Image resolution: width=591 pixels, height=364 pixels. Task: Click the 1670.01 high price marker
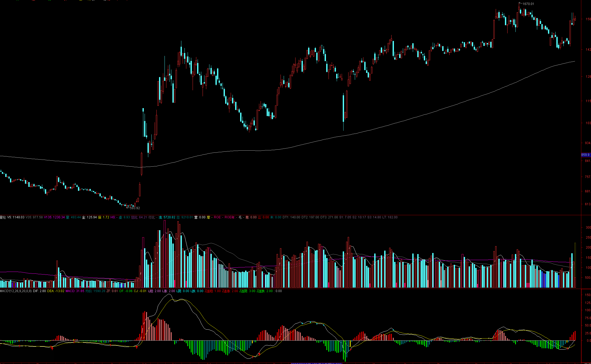[x=528, y=4]
